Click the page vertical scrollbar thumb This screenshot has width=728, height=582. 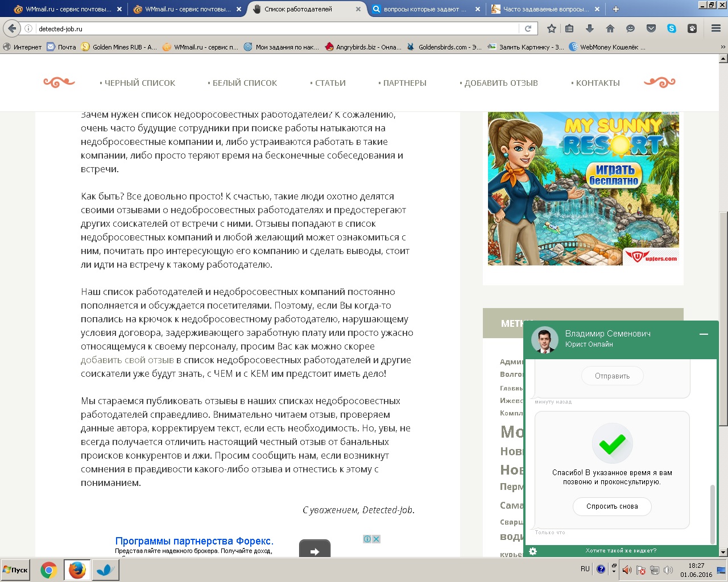tap(723, 318)
